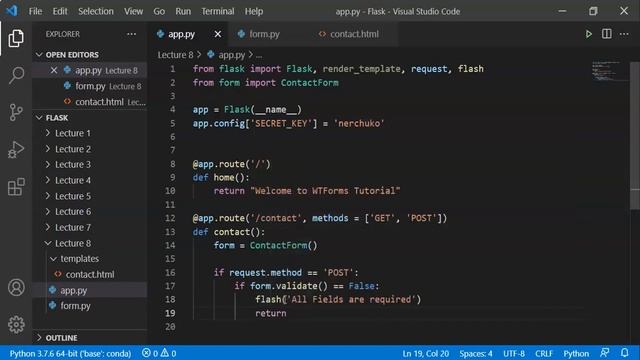Close the app.py editor tab
Screen dimensions: 640x360
pyautogui.click(x=218, y=34)
